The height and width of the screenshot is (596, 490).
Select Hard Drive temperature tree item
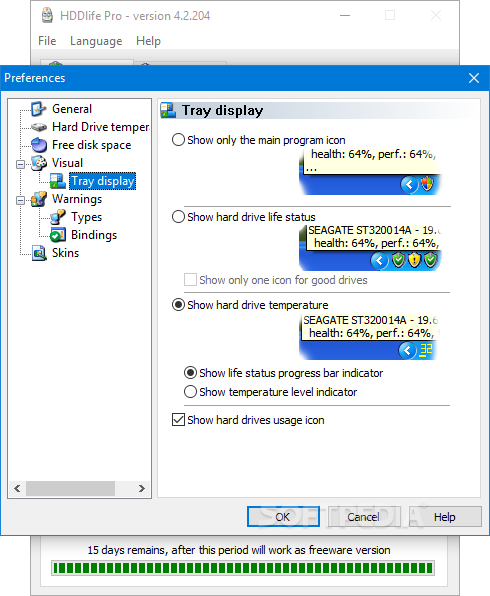coord(100,127)
